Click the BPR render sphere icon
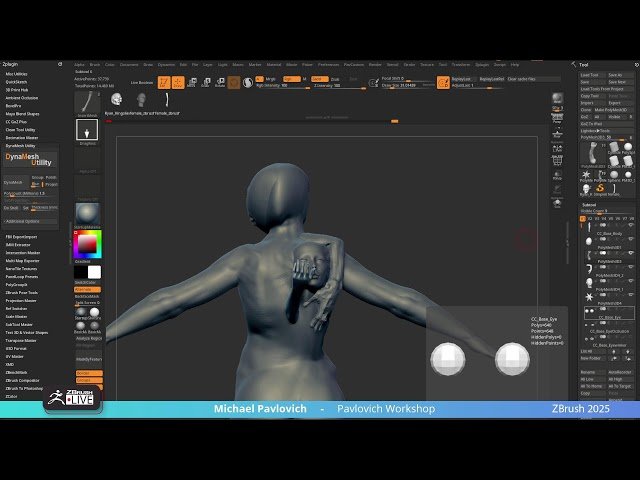Image resolution: width=640 pixels, height=480 pixels. click(558, 98)
